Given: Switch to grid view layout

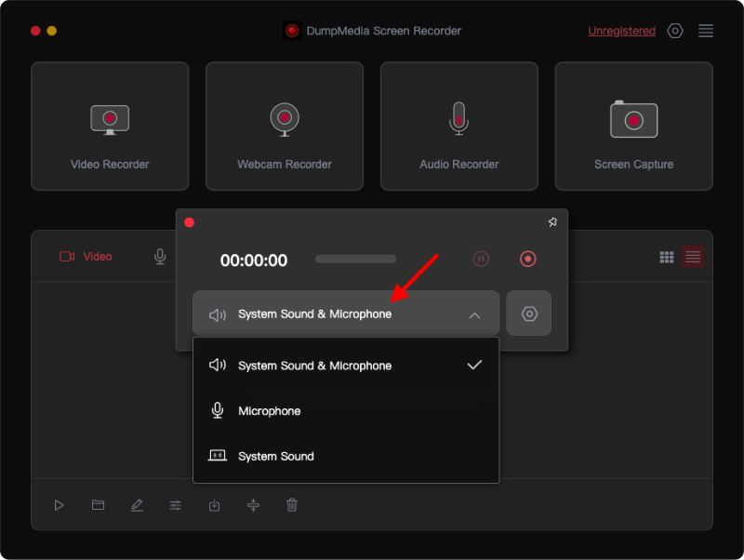Looking at the screenshot, I should coord(667,257).
